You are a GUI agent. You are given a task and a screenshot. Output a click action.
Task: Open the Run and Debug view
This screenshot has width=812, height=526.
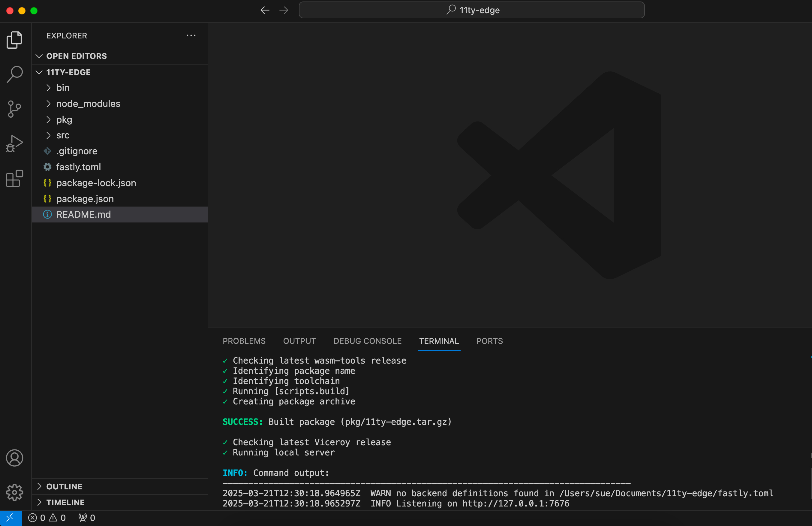[x=14, y=144]
